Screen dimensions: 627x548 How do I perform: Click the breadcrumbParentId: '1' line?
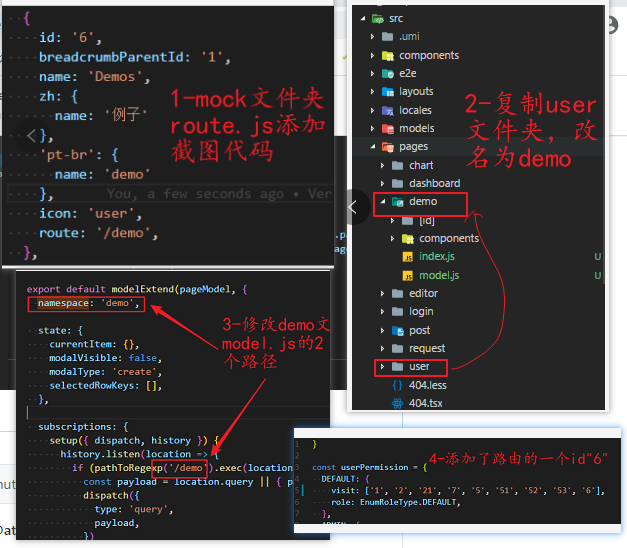[x=135, y=57]
